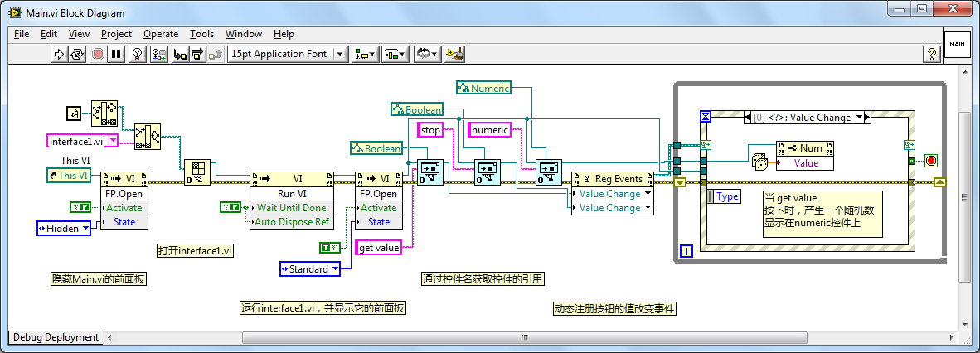Toggle Retain Wire Values button
The width and height of the screenshot is (980, 353).
[x=158, y=54]
